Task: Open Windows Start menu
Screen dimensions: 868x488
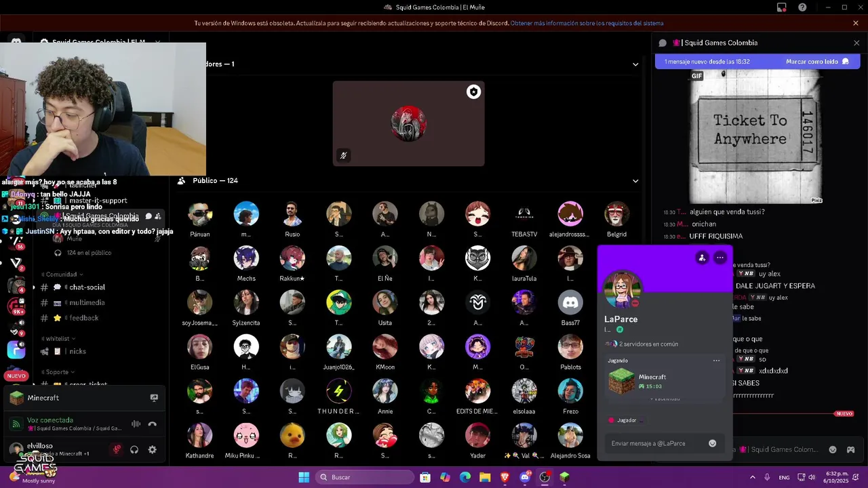Action: [304, 477]
